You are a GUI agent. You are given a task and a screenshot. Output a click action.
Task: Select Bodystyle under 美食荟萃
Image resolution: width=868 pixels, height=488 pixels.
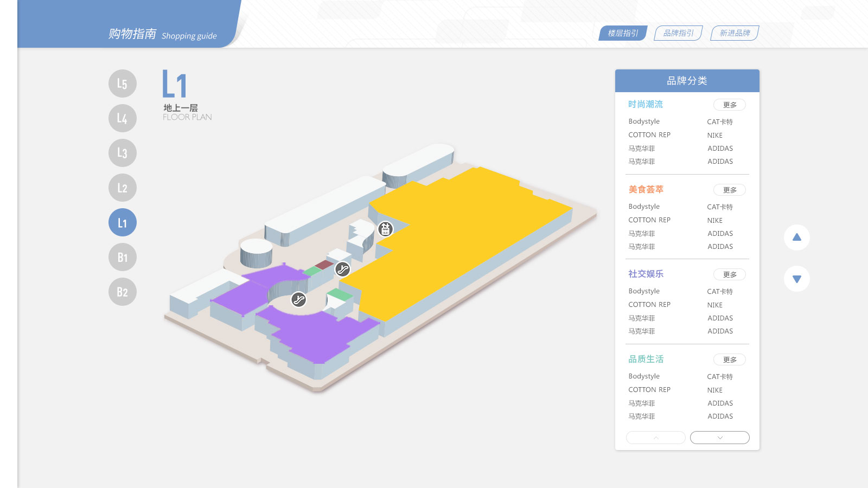(644, 207)
